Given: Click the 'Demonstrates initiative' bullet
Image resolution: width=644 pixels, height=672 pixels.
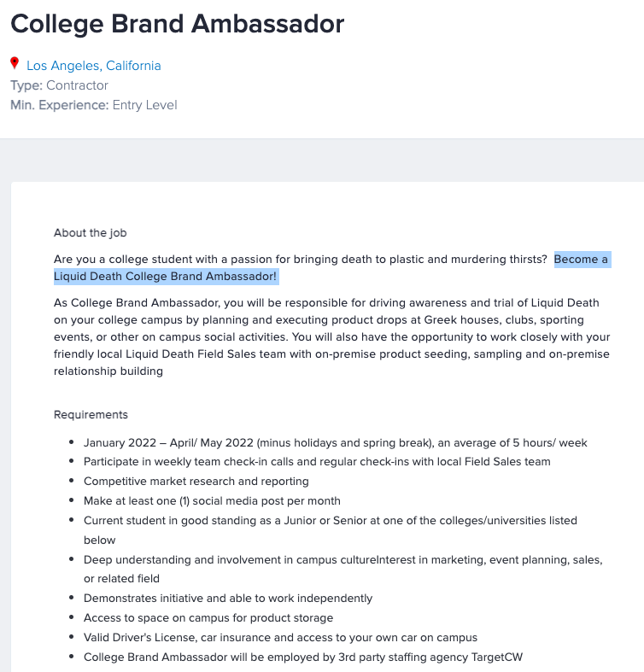Looking at the screenshot, I should [228, 599].
